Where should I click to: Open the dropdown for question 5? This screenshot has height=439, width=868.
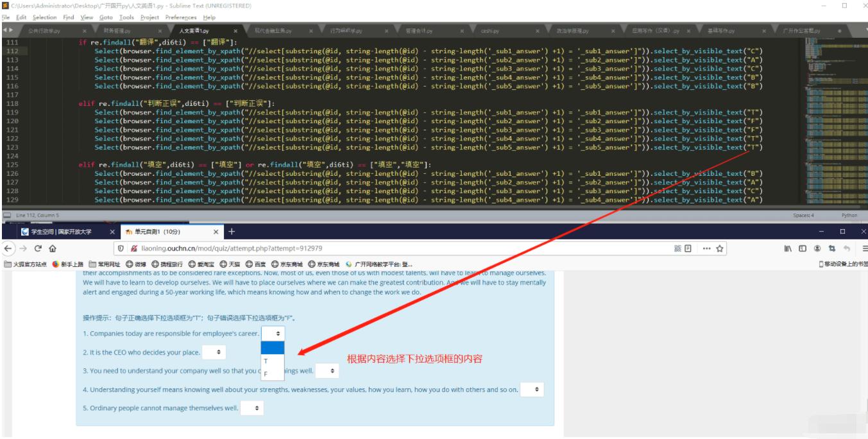tap(253, 406)
